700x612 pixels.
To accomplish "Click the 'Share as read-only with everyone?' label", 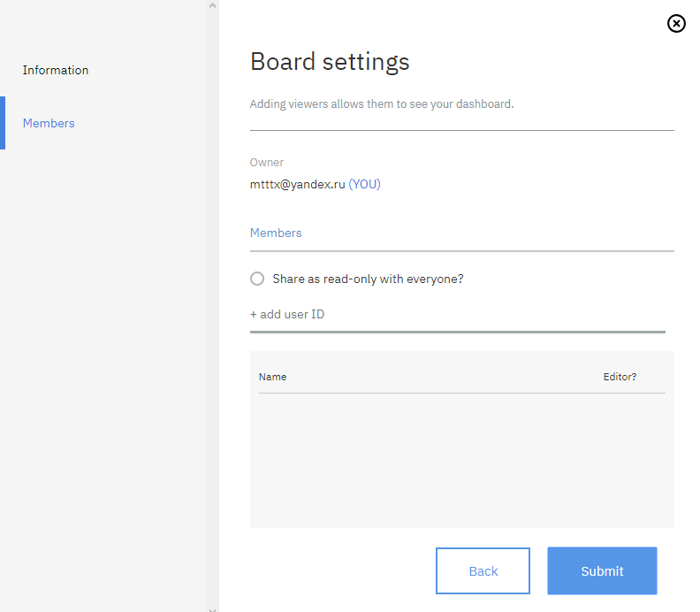I will click(x=368, y=279).
